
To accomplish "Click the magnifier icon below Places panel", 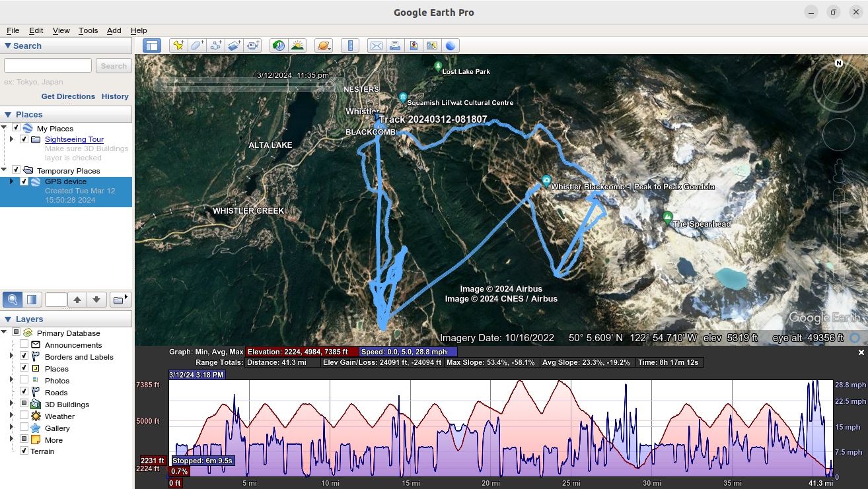I will click(x=13, y=300).
